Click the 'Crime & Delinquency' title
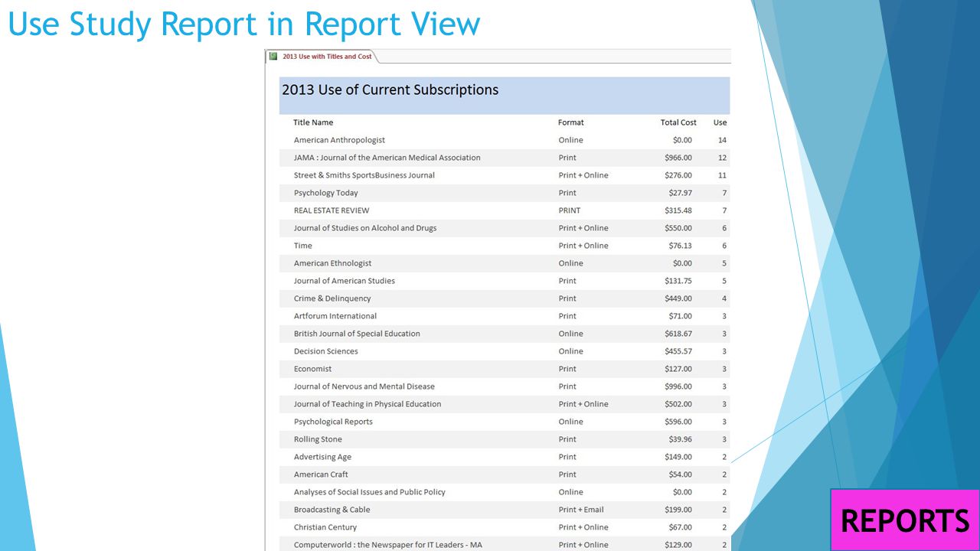Image resolution: width=980 pixels, height=551 pixels. (332, 298)
